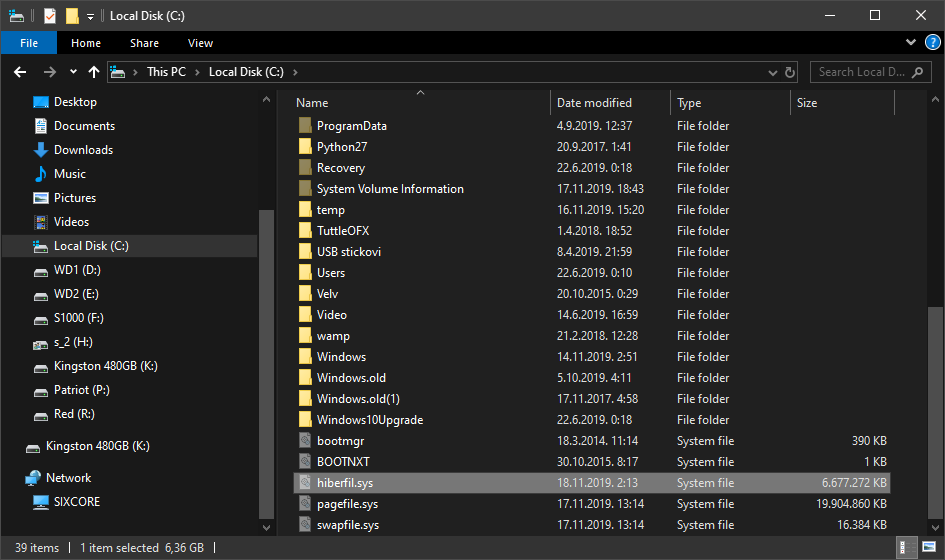Select the swapfile.sys file icon
945x560 pixels.
click(306, 525)
